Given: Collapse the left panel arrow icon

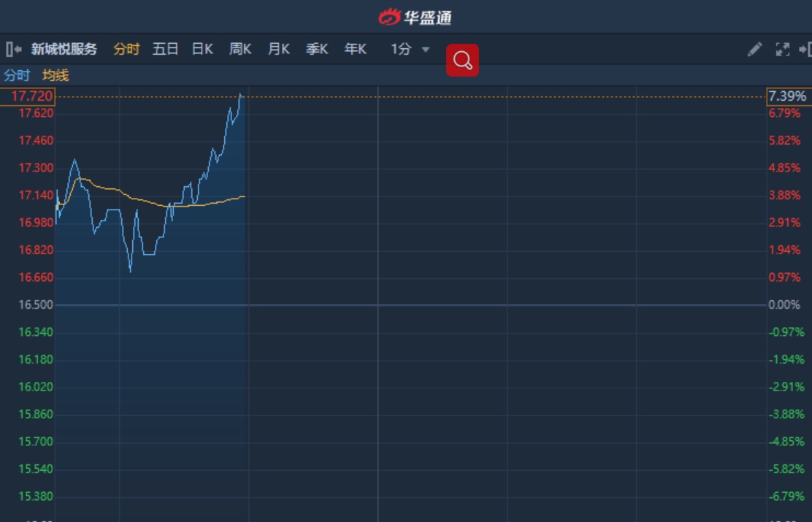Looking at the screenshot, I should [x=13, y=50].
